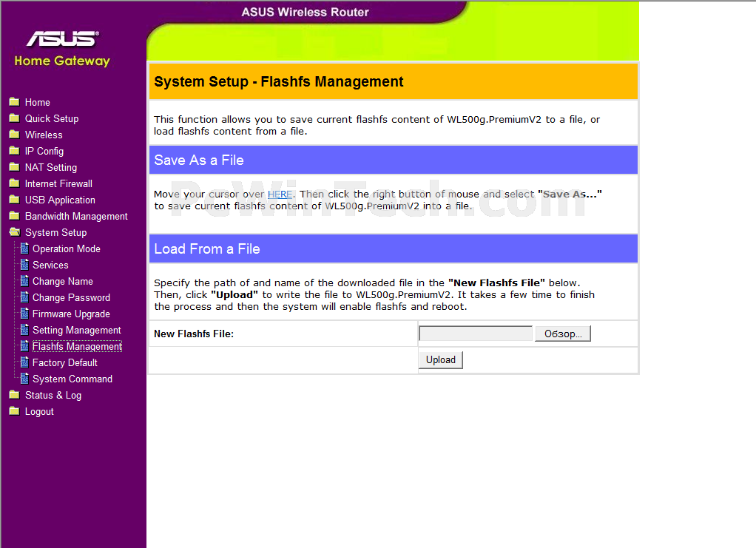
Task: Open the Home menu item
Action: tap(38, 103)
